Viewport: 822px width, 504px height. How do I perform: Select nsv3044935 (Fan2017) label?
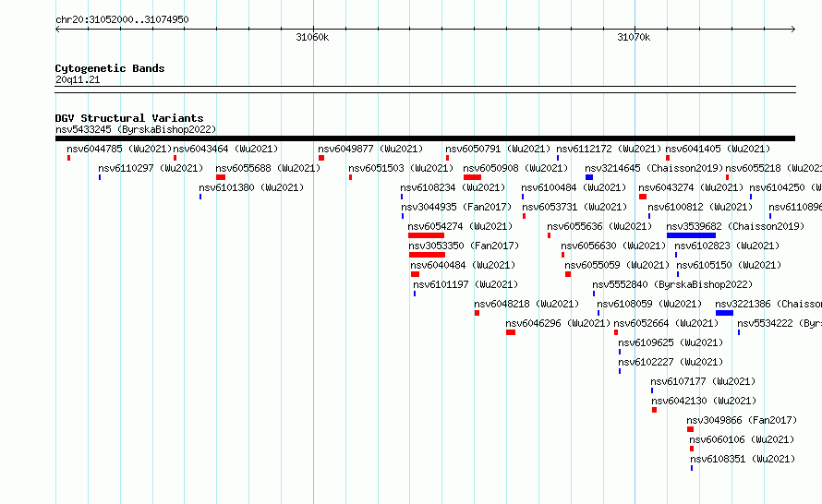pos(456,207)
